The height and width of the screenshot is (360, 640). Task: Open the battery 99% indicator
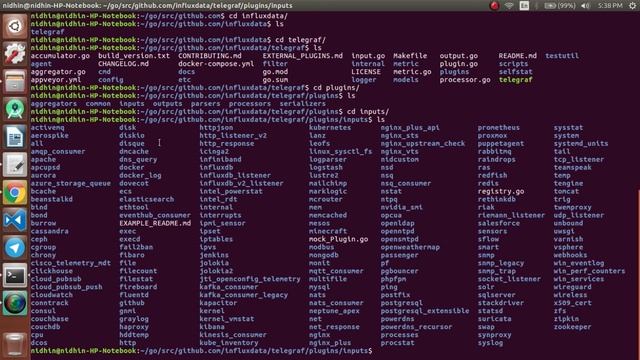pyautogui.click(x=560, y=6)
